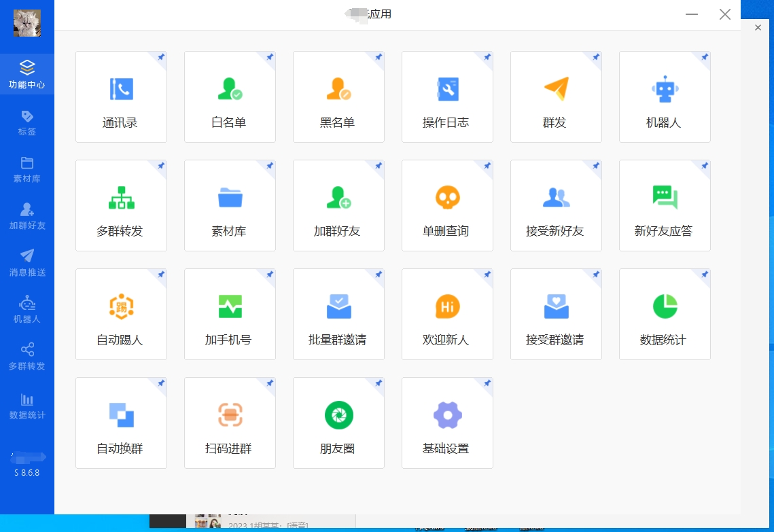Click the cat avatar profile picture
This screenshot has height=532, width=774.
click(x=27, y=22)
